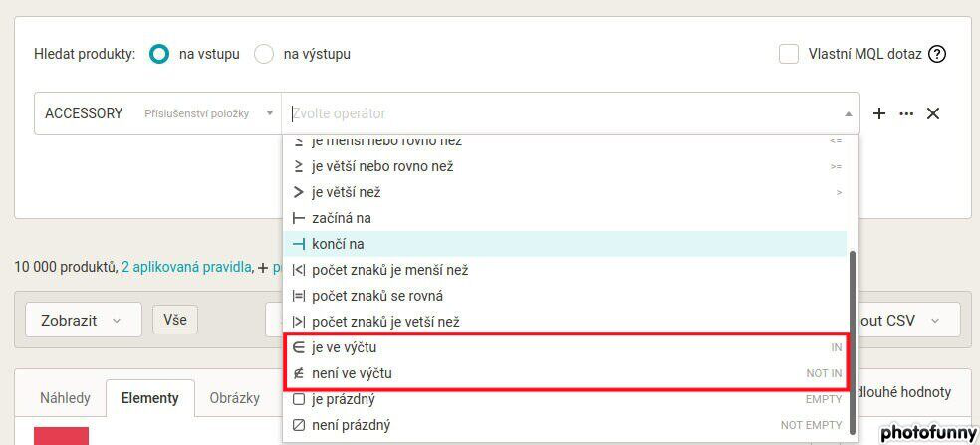Pick the 'je prázdný' EMPTY operator
This screenshot has height=445, width=980.
pyautogui.click(x=565, y=399)
